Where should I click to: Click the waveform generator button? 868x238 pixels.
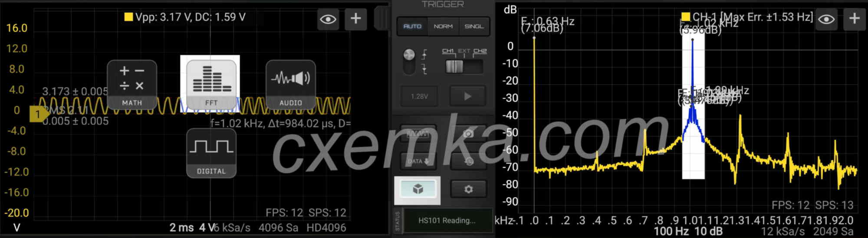(418, 134)
